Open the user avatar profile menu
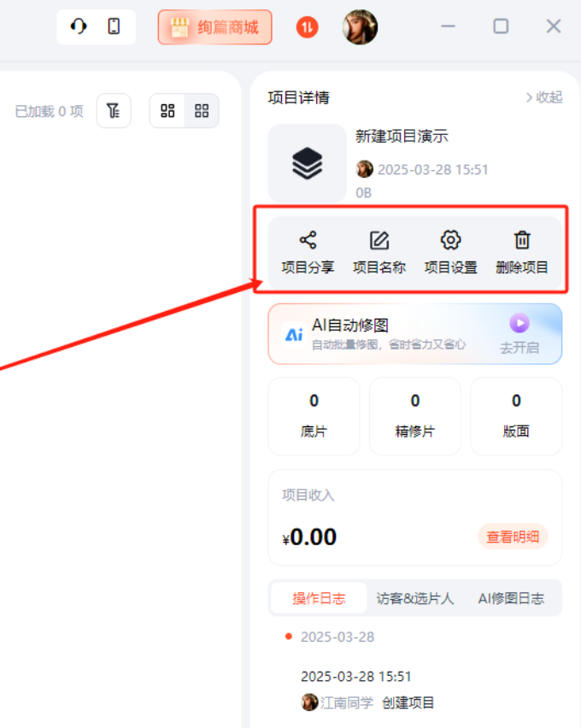 click(x=360, y=27)
